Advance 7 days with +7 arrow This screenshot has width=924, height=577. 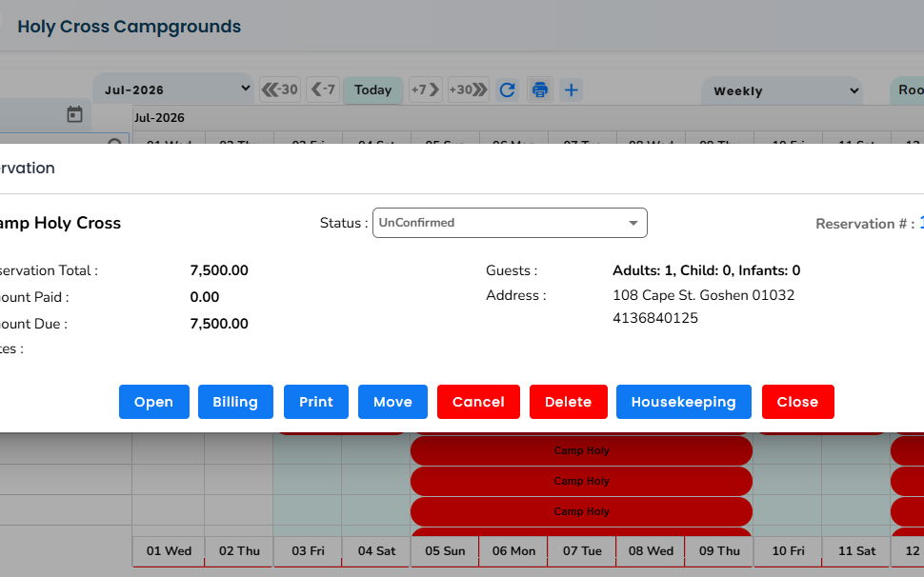(x=425, y=90)
